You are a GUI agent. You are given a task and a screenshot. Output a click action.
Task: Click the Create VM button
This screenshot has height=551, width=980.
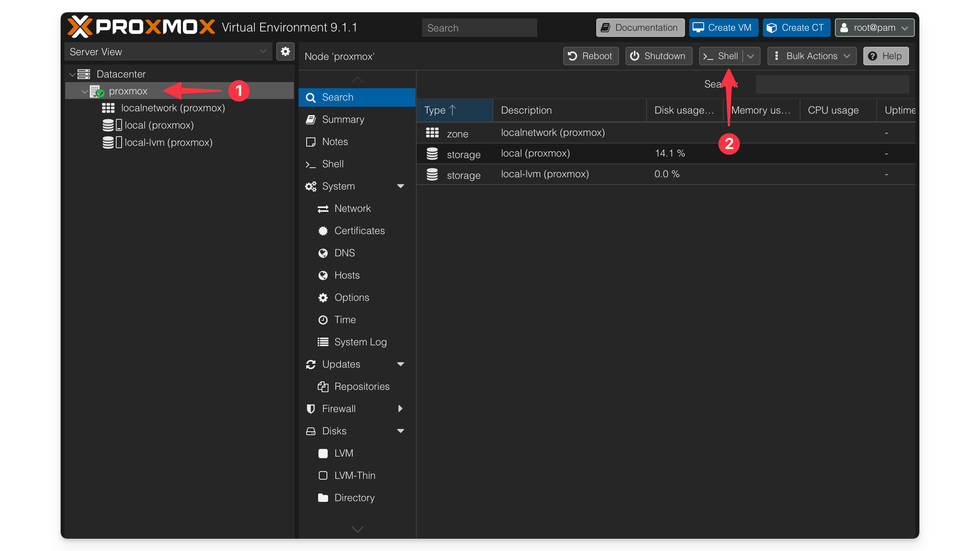[x=723, y=27]
